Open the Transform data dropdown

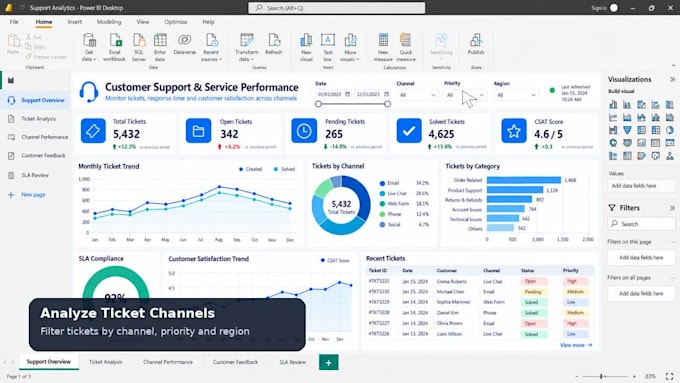(246, 47)
